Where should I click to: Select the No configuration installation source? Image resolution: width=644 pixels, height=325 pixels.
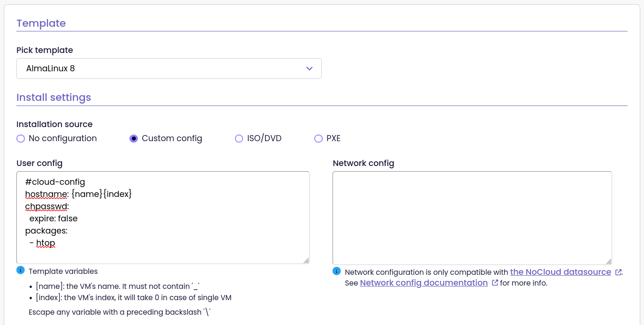point(21,138)
